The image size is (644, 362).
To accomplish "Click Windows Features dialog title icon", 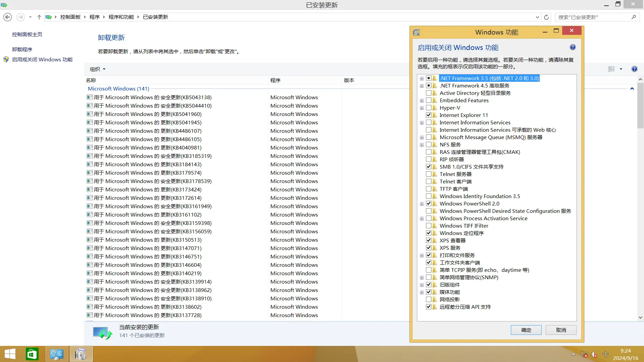I will coord(417,32).
